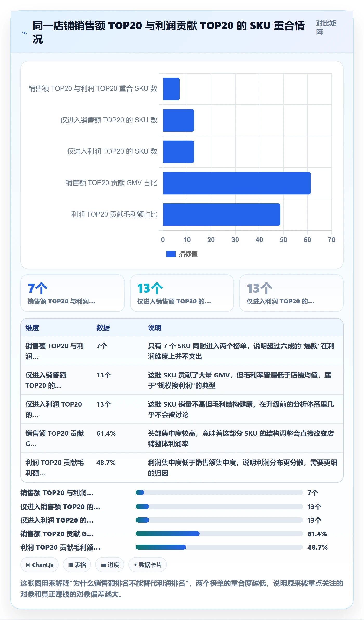Click the main title 同一店铺销售额 TOP20
Image resolution: width=364 pixels, height=620 pixels.
(x=168, y=33)
